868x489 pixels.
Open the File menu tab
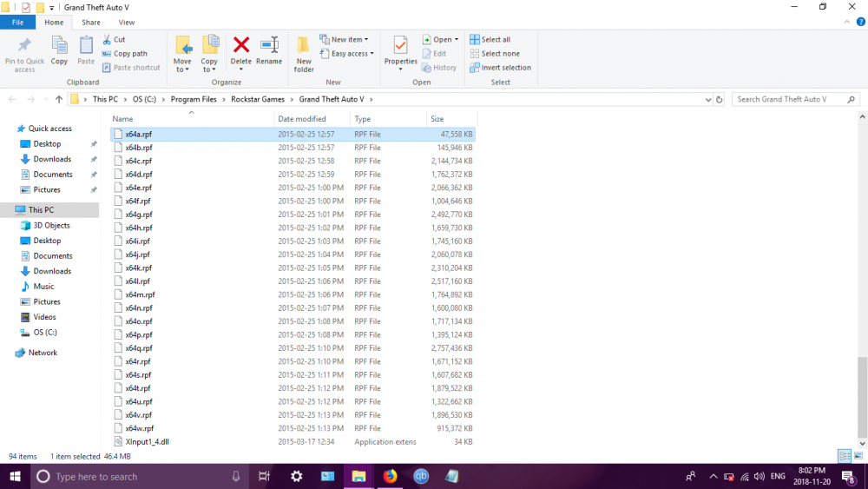point(17,22)
